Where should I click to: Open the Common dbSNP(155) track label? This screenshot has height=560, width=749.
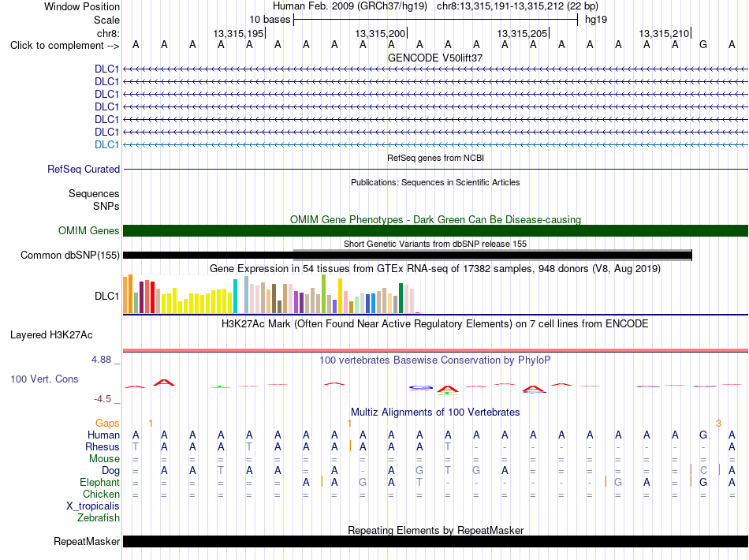(70, 255)
